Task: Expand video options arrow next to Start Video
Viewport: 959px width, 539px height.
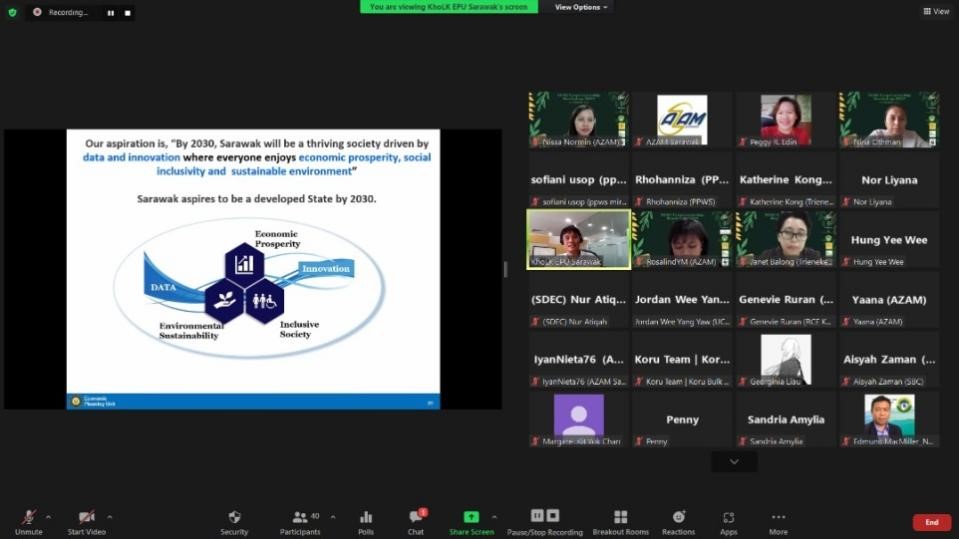Action: [110, 517]
